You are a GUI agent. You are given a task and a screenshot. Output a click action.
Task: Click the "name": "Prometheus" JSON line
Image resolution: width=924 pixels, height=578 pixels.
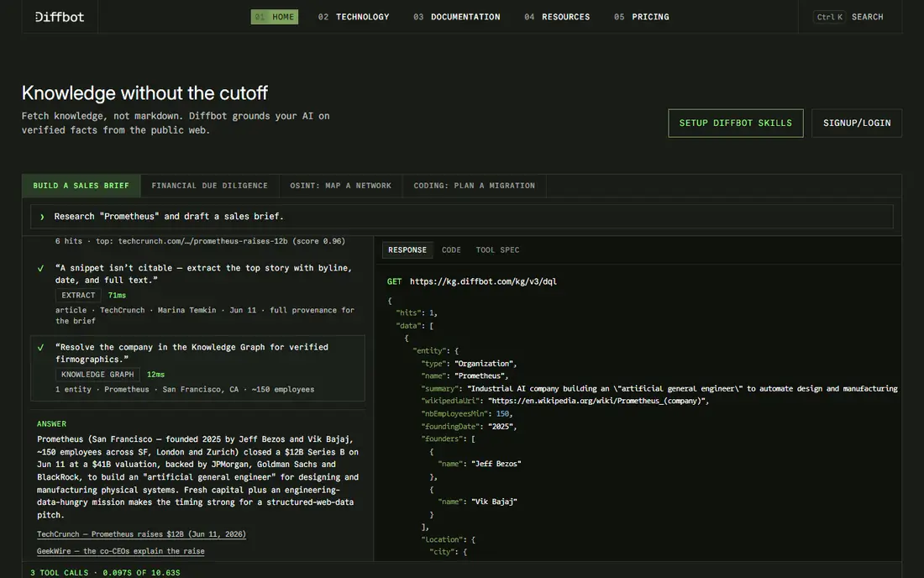click(465, 376)
